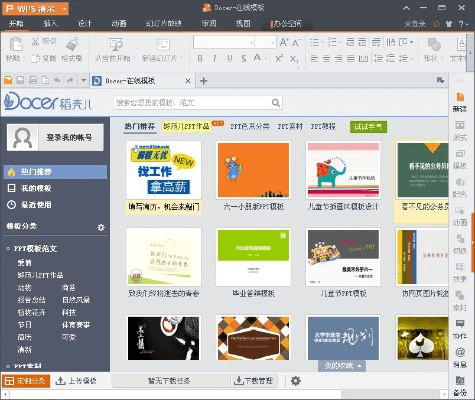This screenshot has height=400, width=475.
Task: Open 最近使用 in left sidebar
Action: click(x=36, y=205)
